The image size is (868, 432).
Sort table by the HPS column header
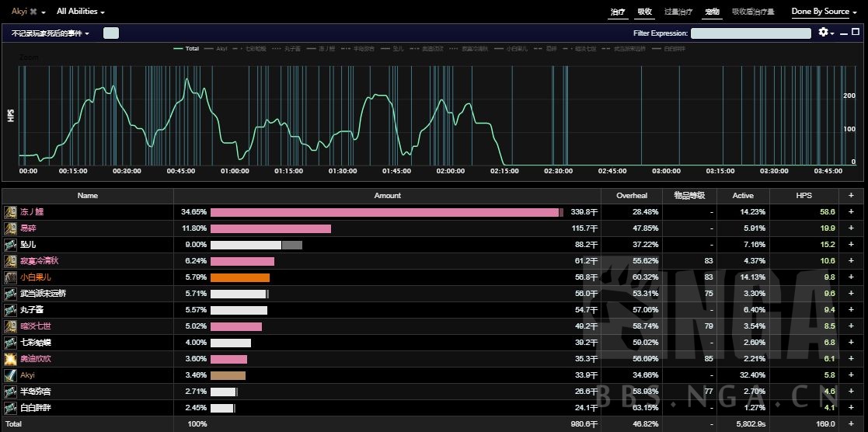point(804,196)
